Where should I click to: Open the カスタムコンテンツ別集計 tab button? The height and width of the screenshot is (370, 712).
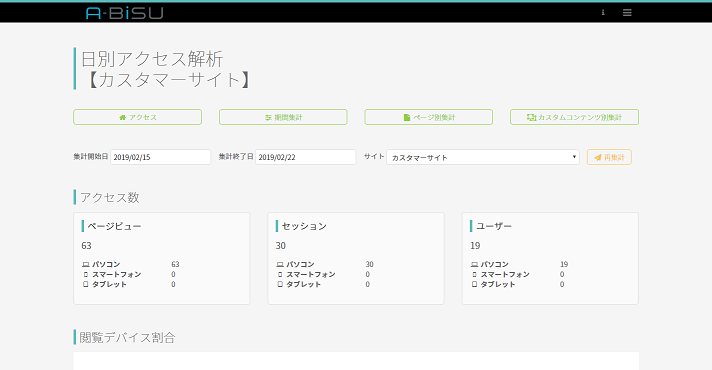click(574, 117)
